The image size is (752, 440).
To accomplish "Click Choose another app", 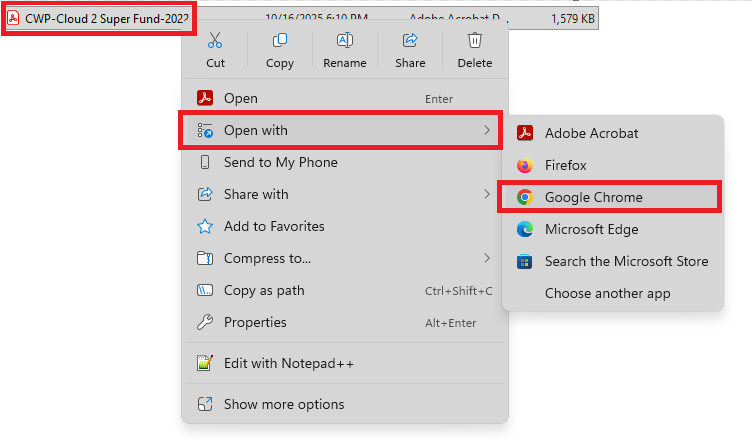I will 607,293.
